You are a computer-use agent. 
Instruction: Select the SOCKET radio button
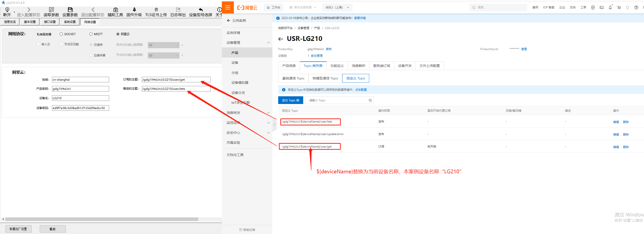pos(61,34)
